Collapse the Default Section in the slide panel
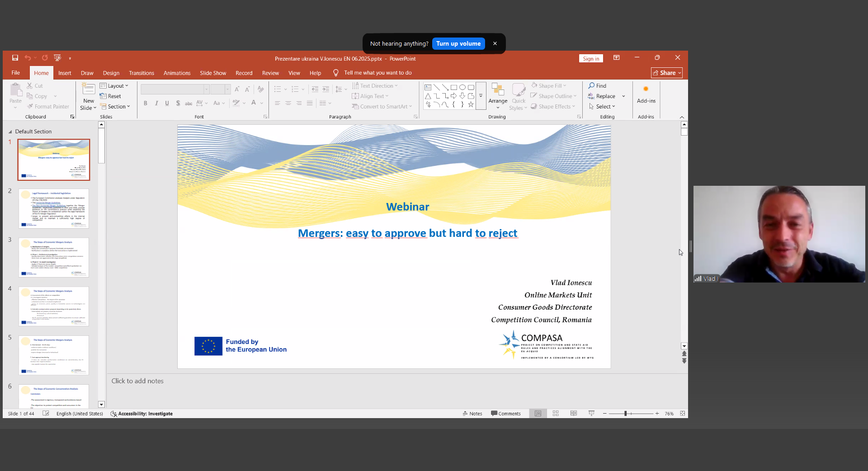 [x=10, y=132]
